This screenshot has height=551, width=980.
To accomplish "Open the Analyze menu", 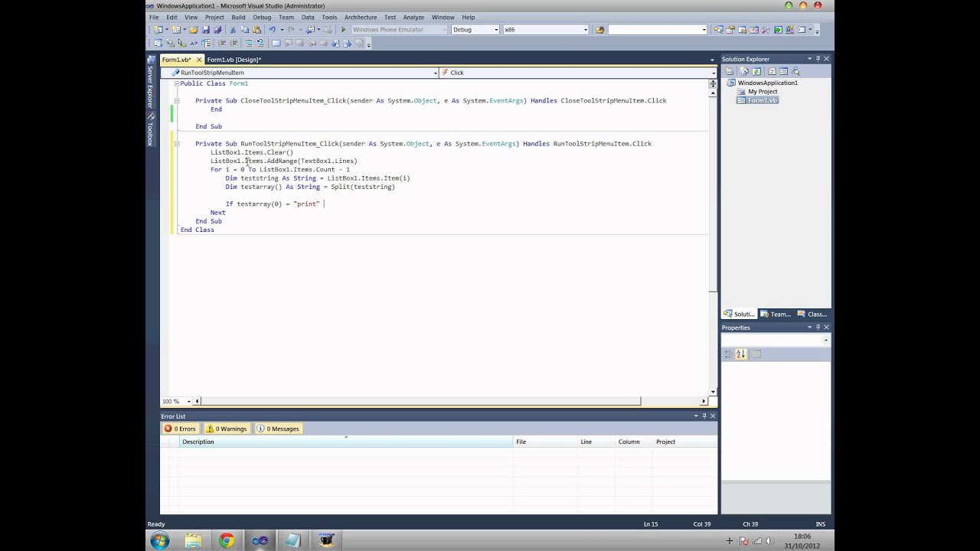I will 413,17.
